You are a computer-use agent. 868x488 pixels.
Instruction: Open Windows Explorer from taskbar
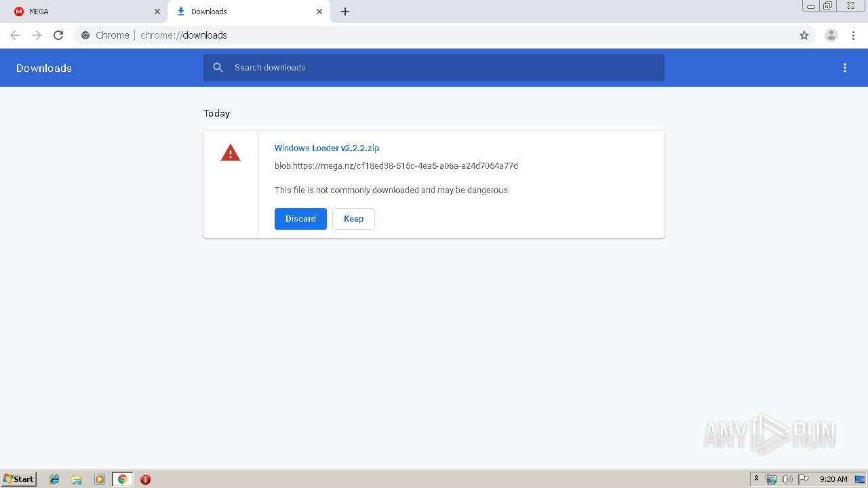[77, 479]
